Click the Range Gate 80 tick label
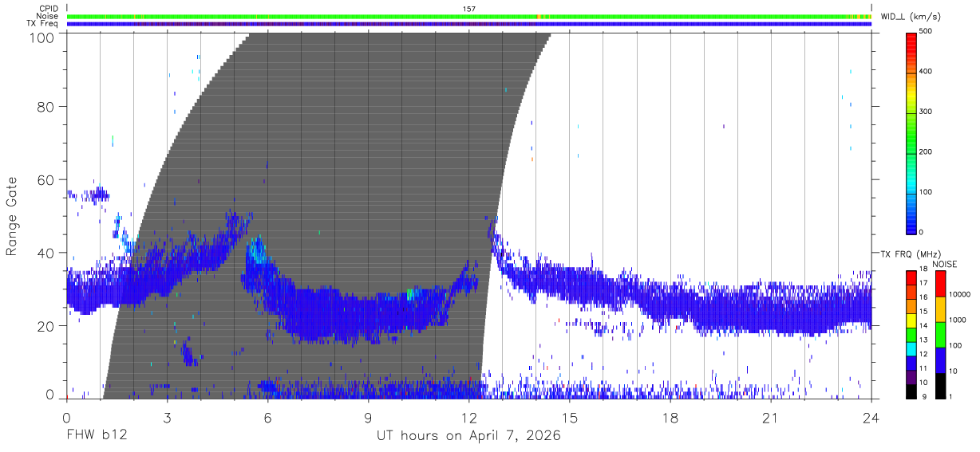The image size is (980, 452). click(x=47, y=107)
